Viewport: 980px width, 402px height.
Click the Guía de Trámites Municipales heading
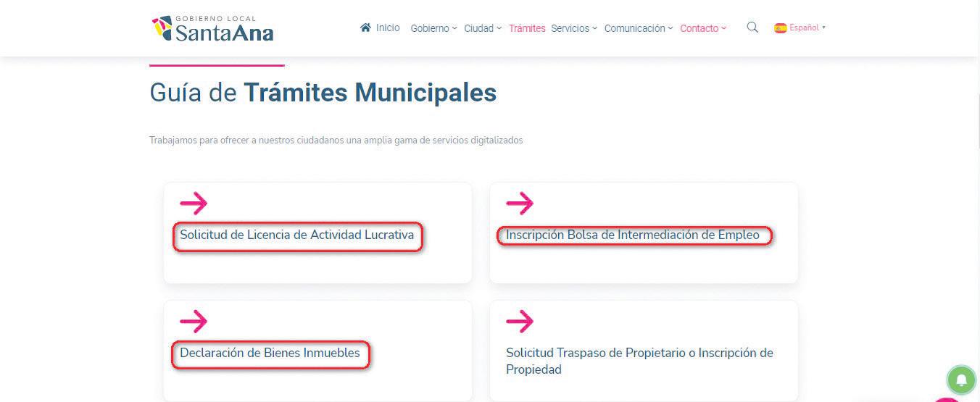pyautogui.click(x=323, y=93)
